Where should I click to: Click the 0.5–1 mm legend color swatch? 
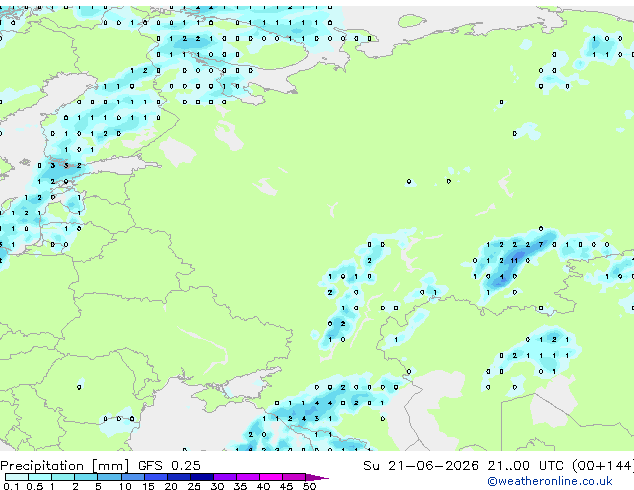click(40, 477)
